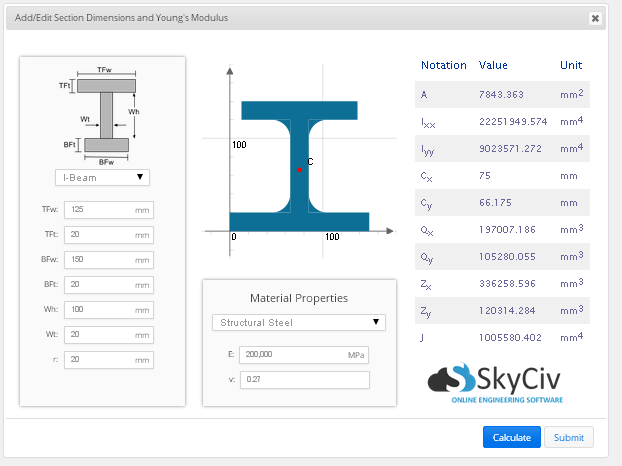This screenshot has height=466, width=622.
Task: Open the Structural Steel material dropdown
Action: point(299,322)
